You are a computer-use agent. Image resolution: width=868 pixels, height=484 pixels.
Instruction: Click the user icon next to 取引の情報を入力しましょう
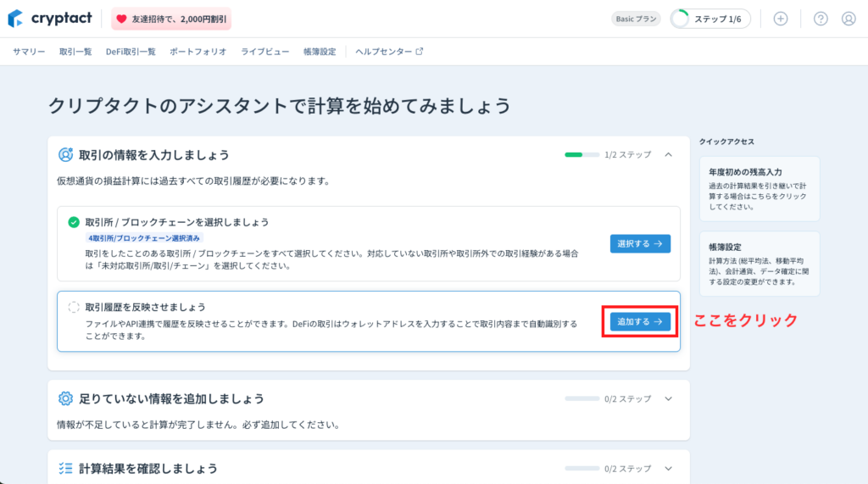point(65,154)
